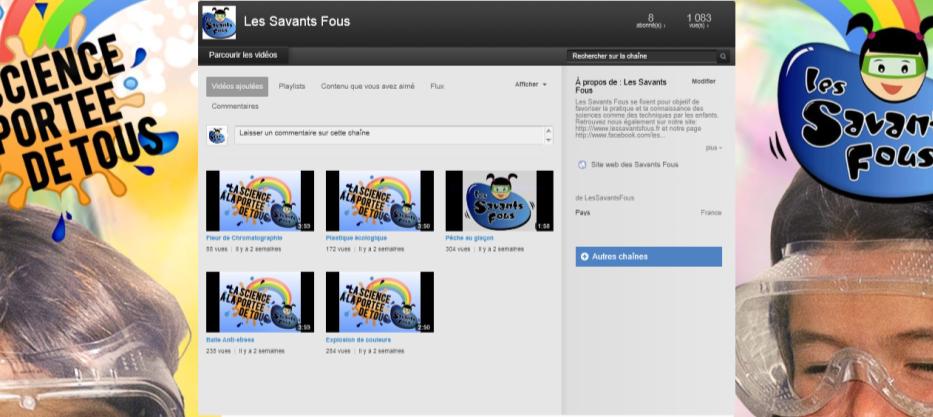Open the Balle Anti-stress video title
The image size is (933, 417).
(x=230, y=340)
